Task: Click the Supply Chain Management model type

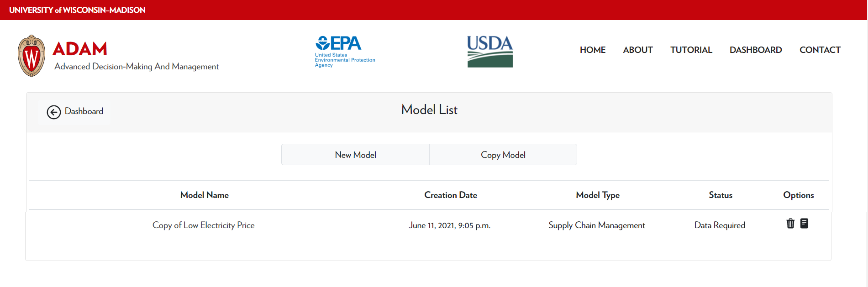Action: coord(597,225)
